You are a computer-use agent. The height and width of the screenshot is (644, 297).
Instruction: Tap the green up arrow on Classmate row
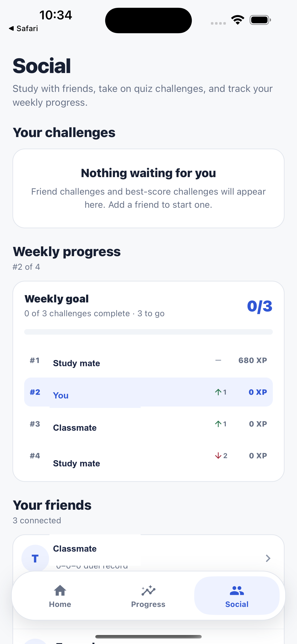(218, 424)
